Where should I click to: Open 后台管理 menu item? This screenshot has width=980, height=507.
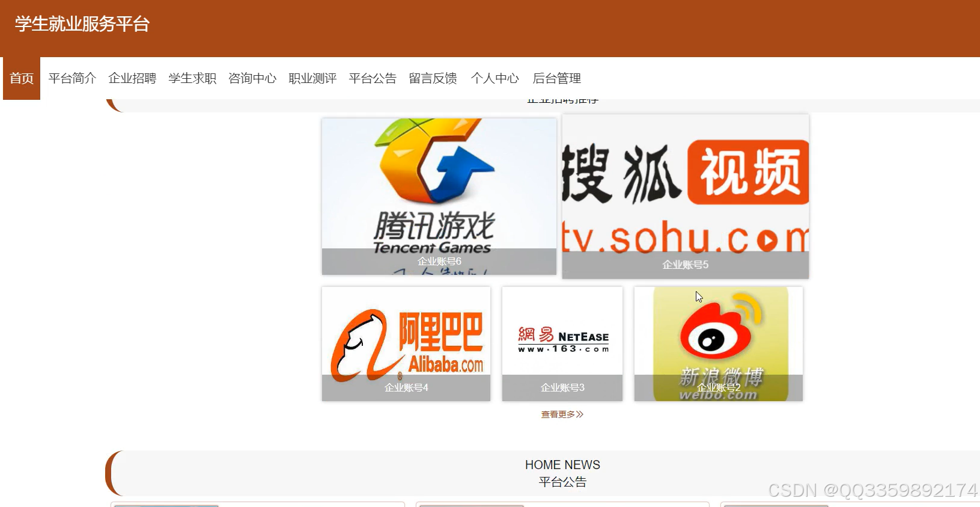556,78
